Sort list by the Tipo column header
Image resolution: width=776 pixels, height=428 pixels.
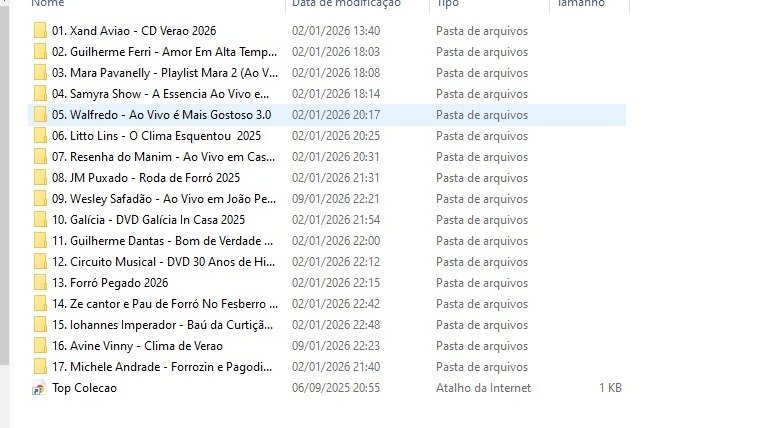(x=447, y=3)
